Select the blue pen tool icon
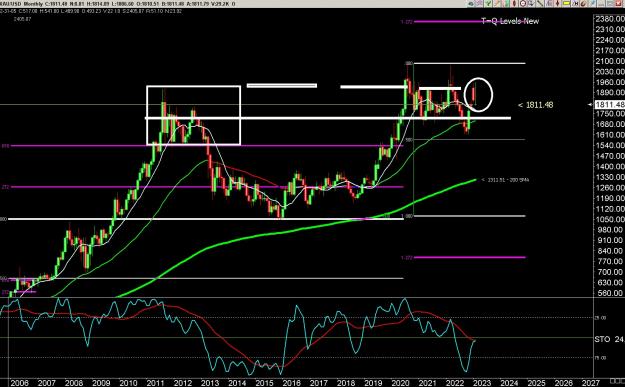 (593, 4)
